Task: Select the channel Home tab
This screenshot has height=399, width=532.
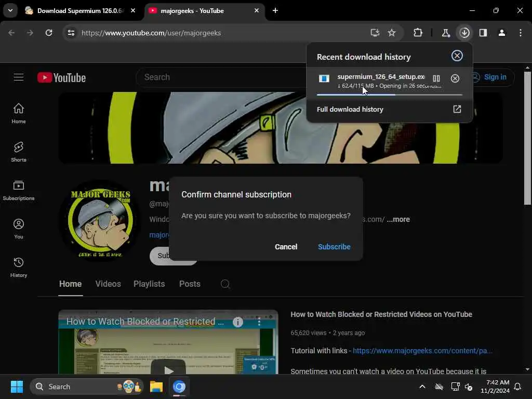Action: 70,284
